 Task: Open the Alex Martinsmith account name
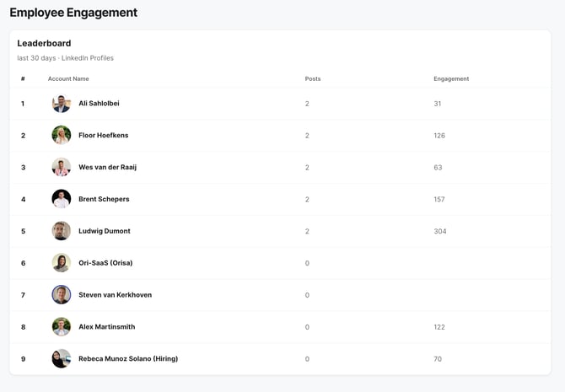tap(106, 327)
